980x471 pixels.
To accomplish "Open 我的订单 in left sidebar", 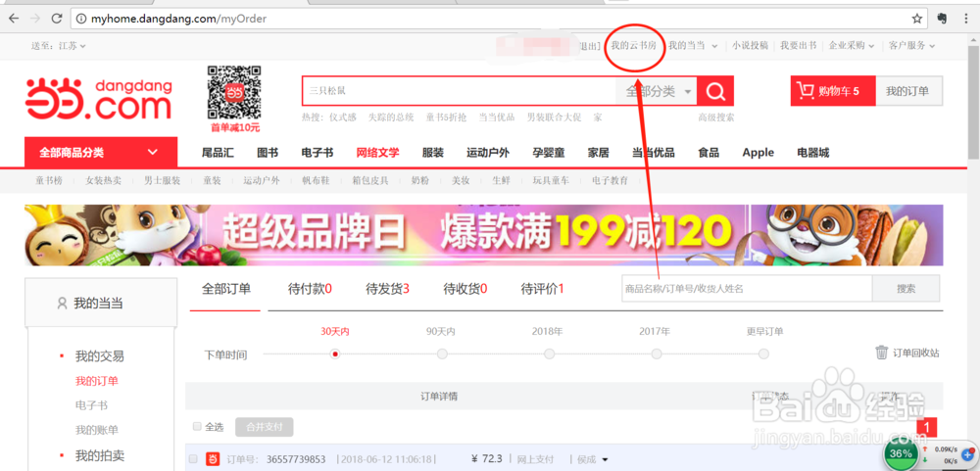I will point(97,381).
